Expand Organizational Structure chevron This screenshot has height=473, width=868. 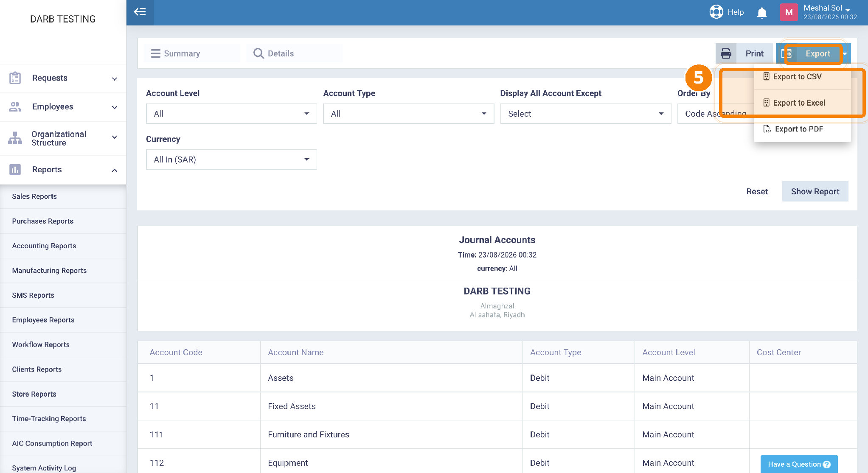point(114,137)
